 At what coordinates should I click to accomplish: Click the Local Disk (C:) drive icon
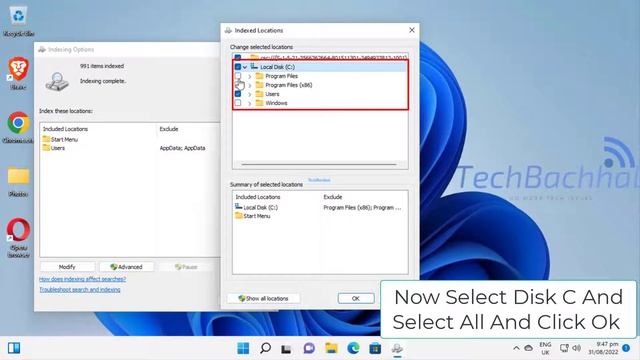[x=254, y=67]
